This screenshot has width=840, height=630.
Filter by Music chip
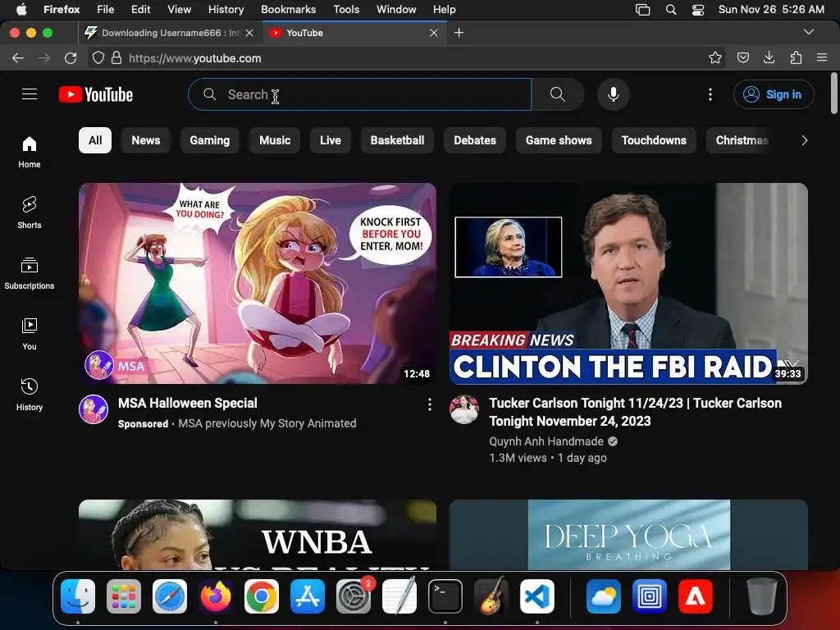pyautogui.click(x=275, y=140)
